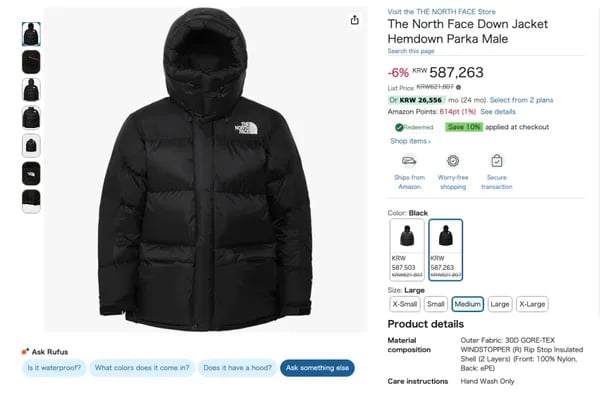Ask Rufus "Is it waterproof?"

pyautogui.click(x=54, y=368)
